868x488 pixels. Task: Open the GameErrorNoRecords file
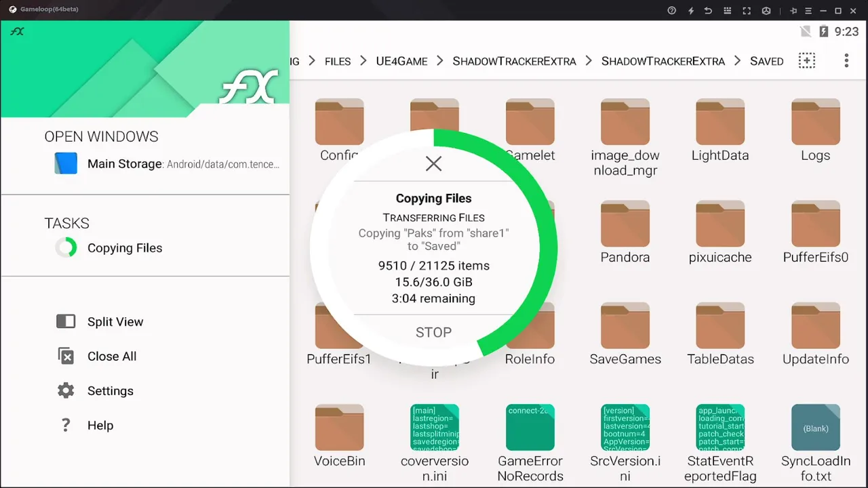pyautogui.click(x=530, y=443)
